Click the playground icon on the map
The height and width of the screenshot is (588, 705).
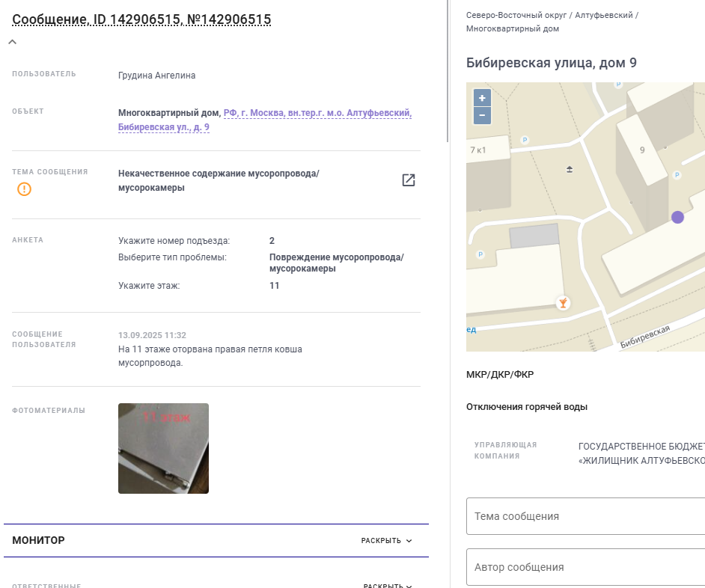coord(570,170)
